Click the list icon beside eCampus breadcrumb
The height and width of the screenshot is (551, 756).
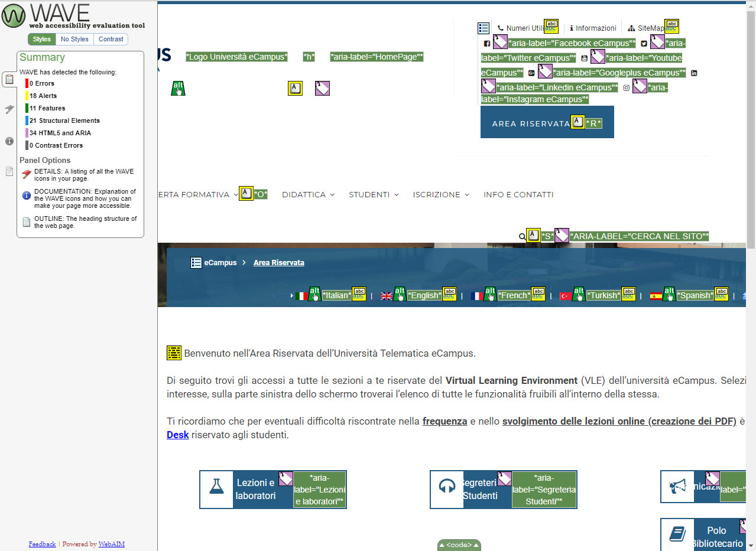196,263
